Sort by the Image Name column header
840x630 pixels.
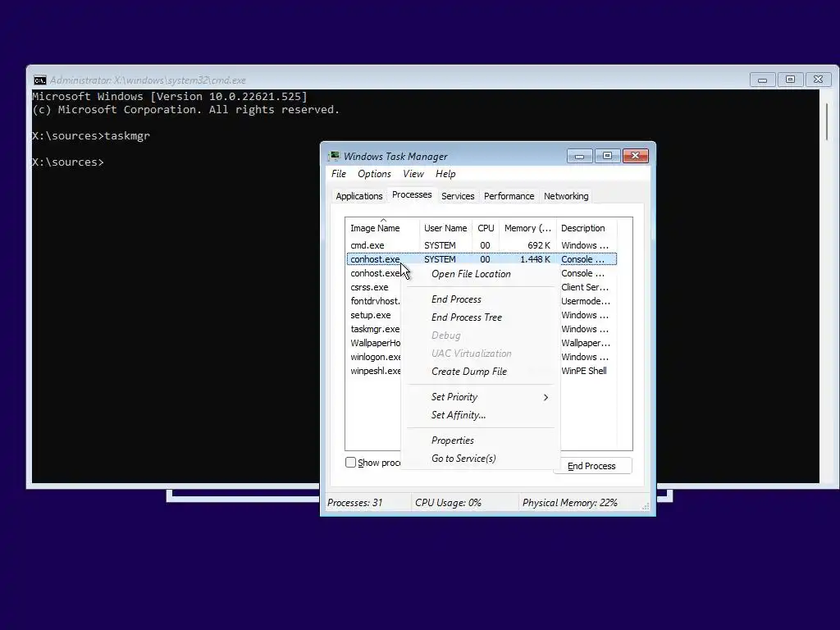coord(382,228)
